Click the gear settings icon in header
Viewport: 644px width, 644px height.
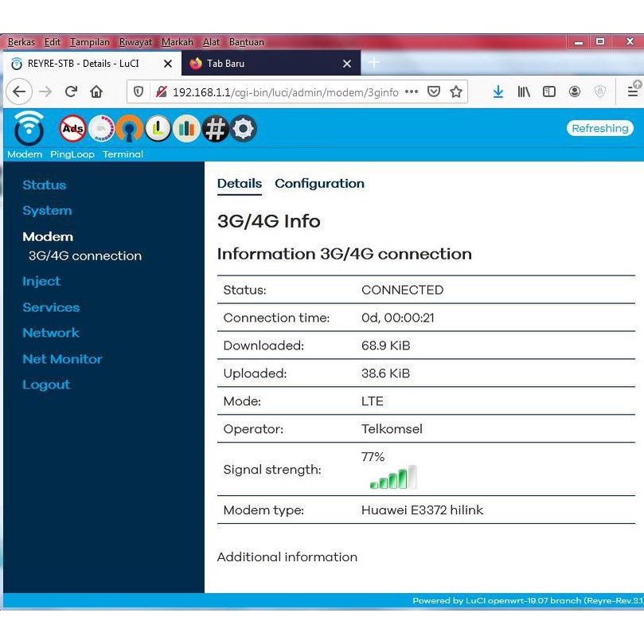pos(244,128)
